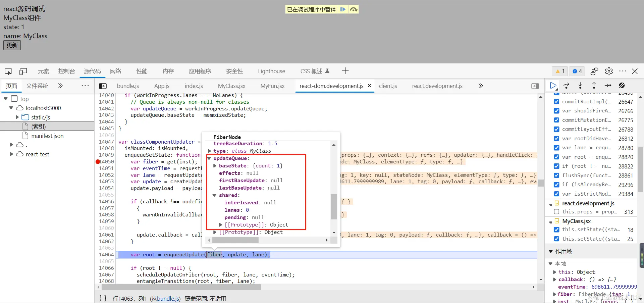644x303 pixels.
Task: Open the customize DevTools three-dot menu
Action: pyautogui.click(x=623, y=71)
